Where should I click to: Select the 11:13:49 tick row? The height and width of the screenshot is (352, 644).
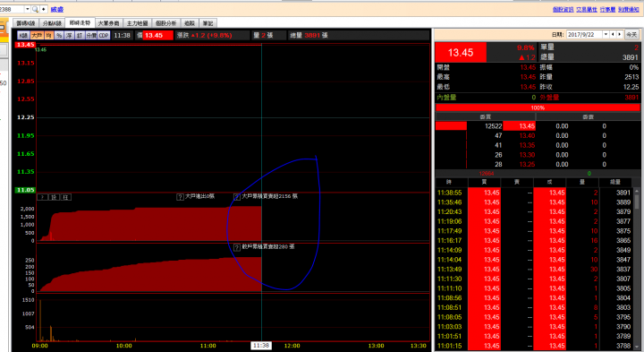pyautogui.click(x=534, y=270)
